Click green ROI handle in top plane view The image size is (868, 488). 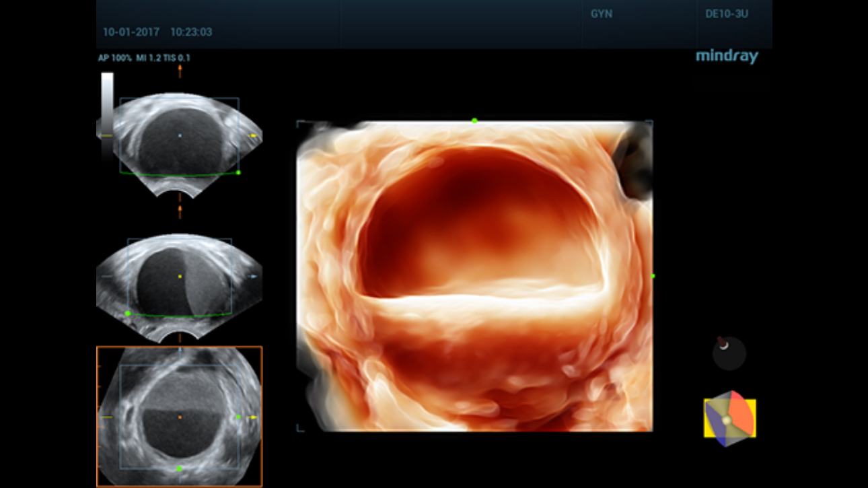[x=238, y=173]
